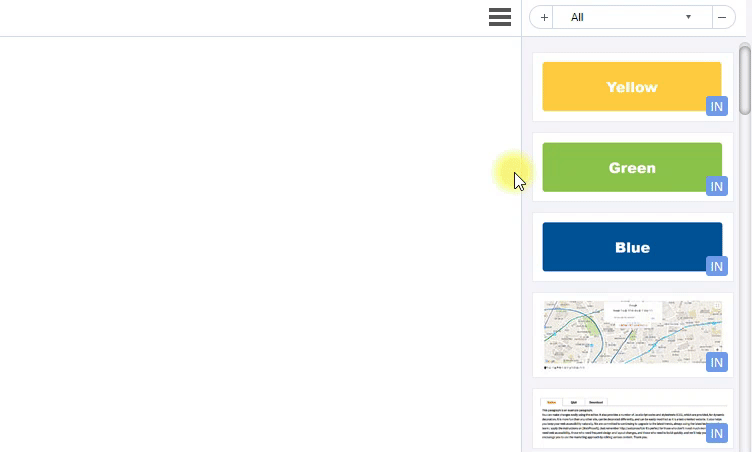Image resolution: width=752 pixels, height=452 pixels.
Task: Click the plus button beside the All dropdown
Action: [543, 17]
